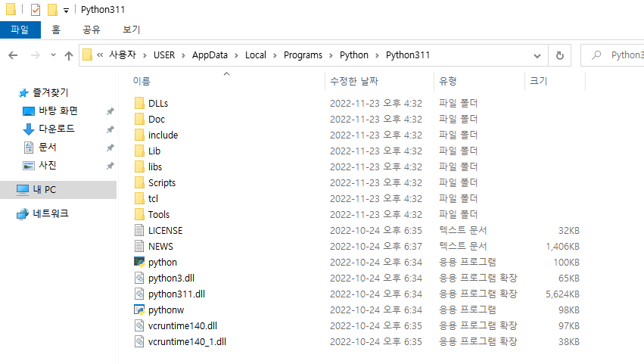Expand the chevron after USER in path

(x=183, y=55)
